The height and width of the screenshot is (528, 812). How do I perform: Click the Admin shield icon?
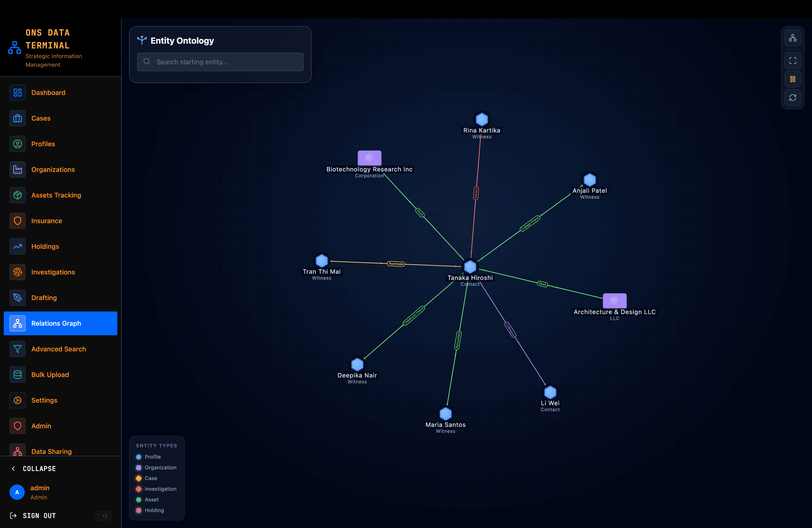click(17, 426)
